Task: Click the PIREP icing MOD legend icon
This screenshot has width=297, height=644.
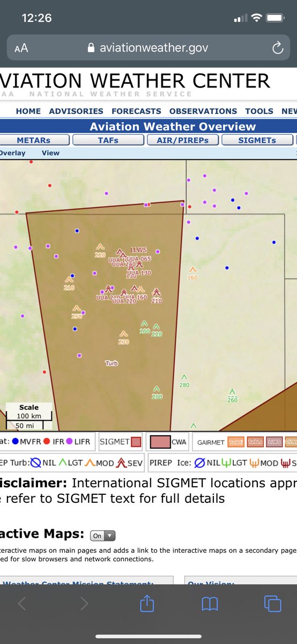Action: 254,462
